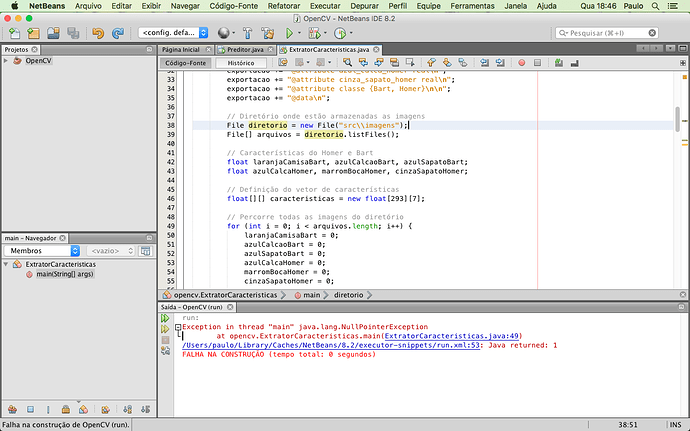Click the Find Selection magnifier icon

347,63
